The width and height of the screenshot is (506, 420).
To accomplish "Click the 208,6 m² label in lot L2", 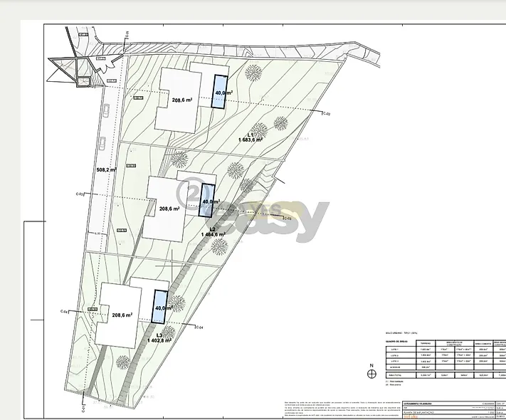I will click(x=169, y=209).
